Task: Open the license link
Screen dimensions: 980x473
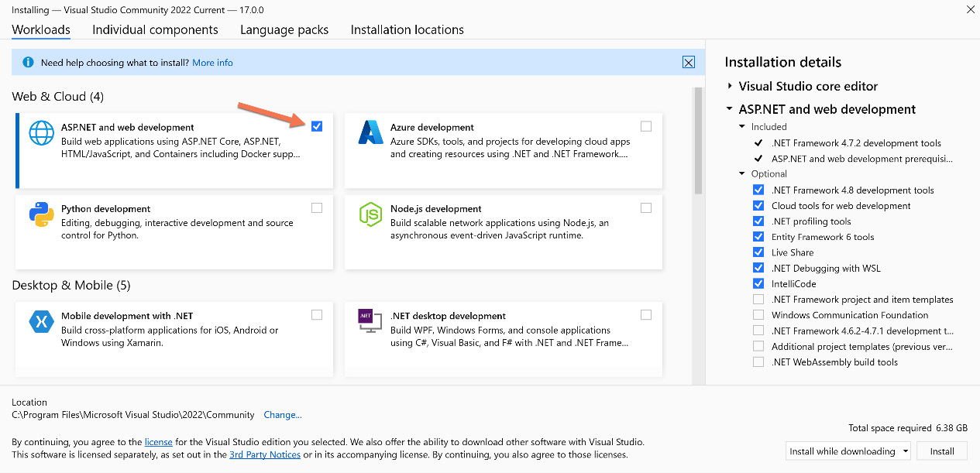Action: (x=159, y=442)
